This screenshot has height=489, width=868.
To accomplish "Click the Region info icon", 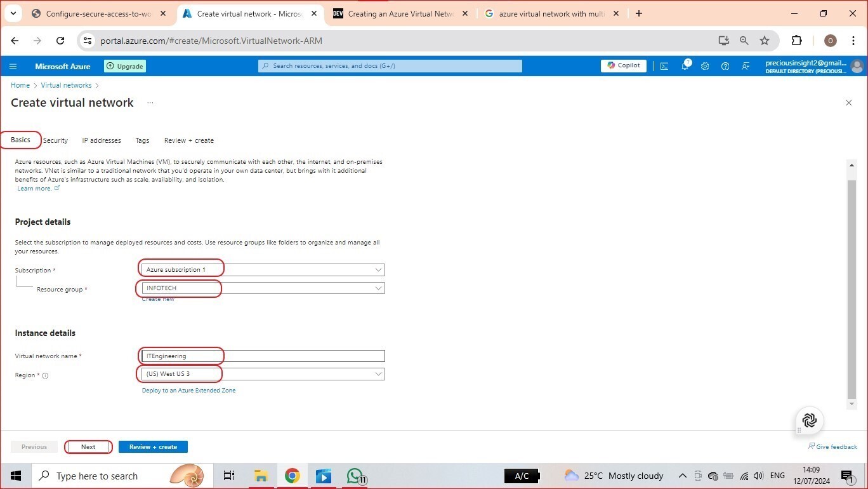I will pyautogui.click(x=45, y=375).
